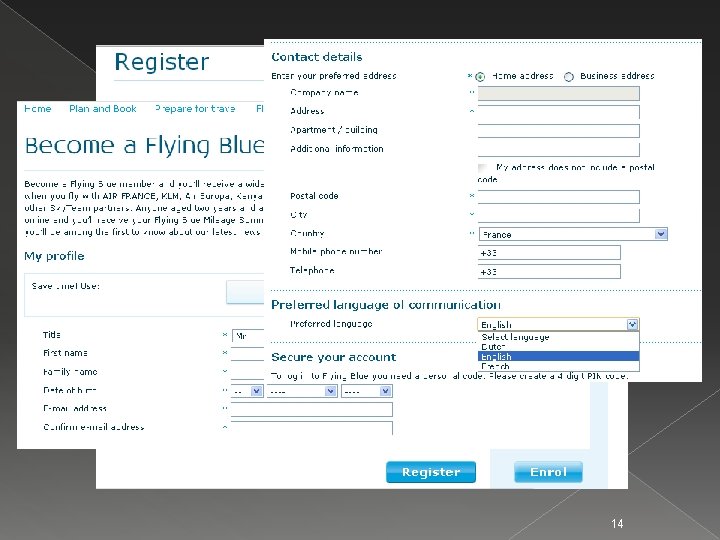Open the Home navigation link
720x540 pixels.
click(x=38, y=109)
